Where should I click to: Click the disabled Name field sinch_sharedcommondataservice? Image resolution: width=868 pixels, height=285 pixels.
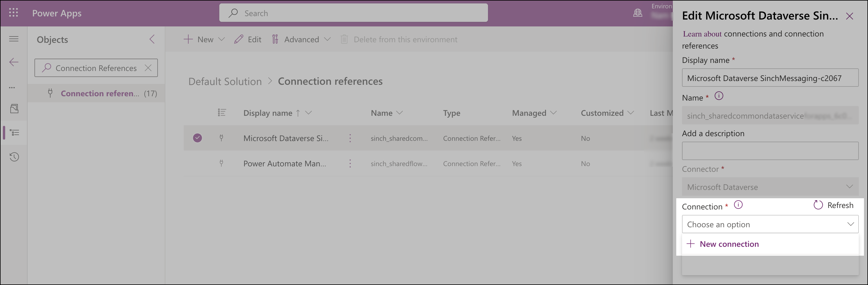770,116
